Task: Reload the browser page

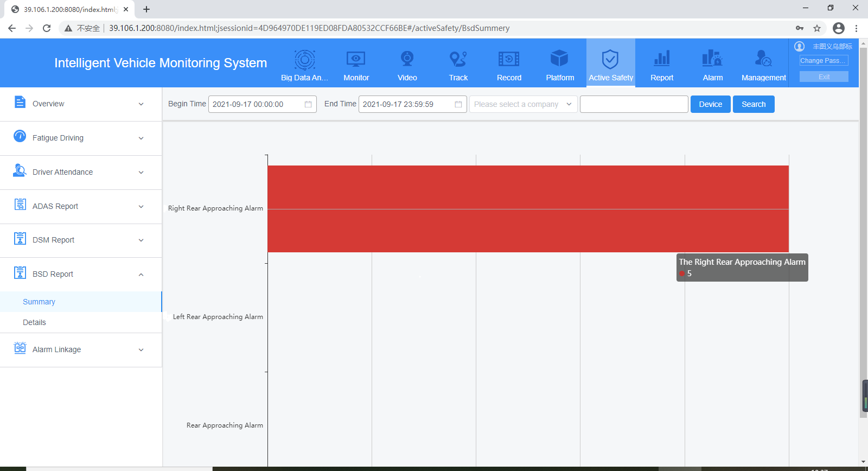Action: pyautogui.click(x=47, y=28)
